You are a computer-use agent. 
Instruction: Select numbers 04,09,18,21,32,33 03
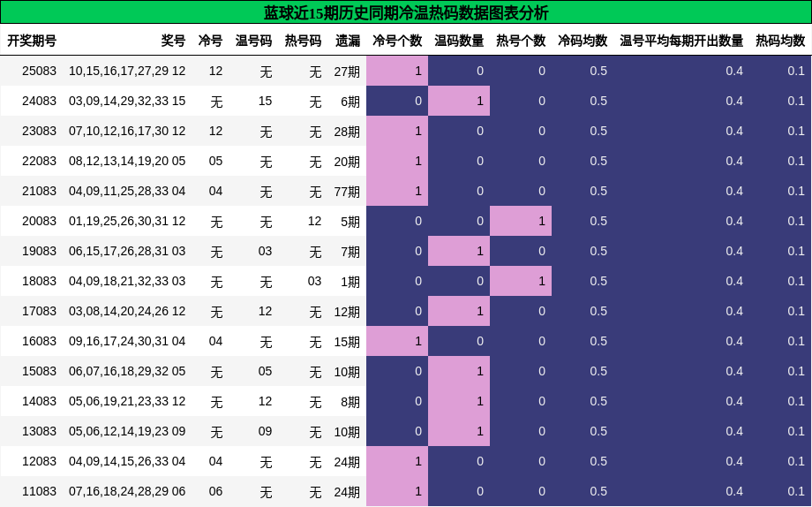tap(127, 282)
